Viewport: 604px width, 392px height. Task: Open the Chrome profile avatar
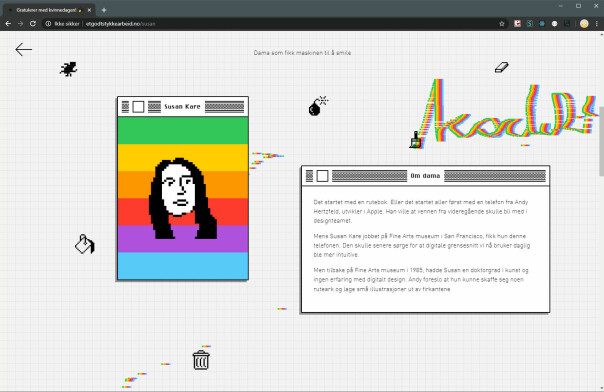[584, 24]
